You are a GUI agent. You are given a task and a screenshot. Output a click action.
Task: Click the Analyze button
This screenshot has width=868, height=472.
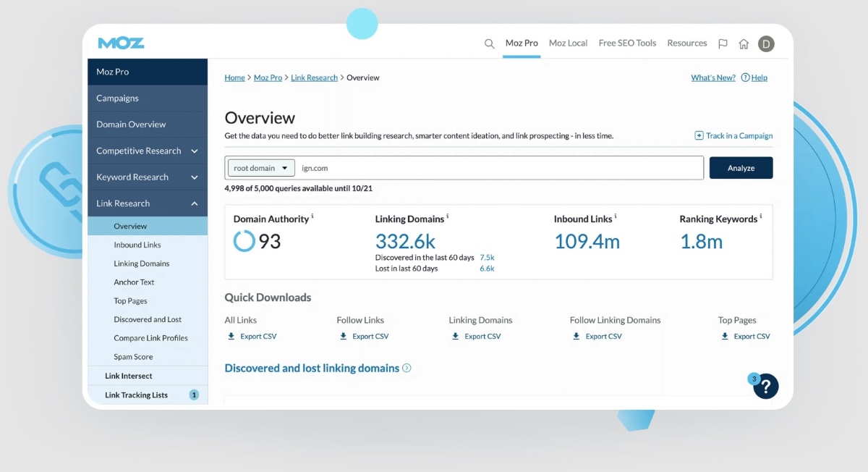pyautogui.click(x=741, y=168)
